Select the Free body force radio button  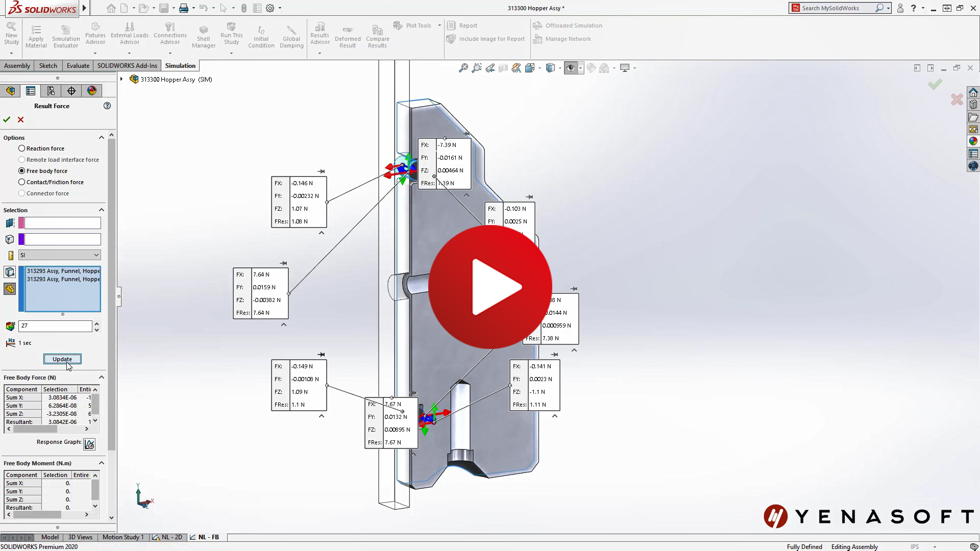(x=21, y=171)
